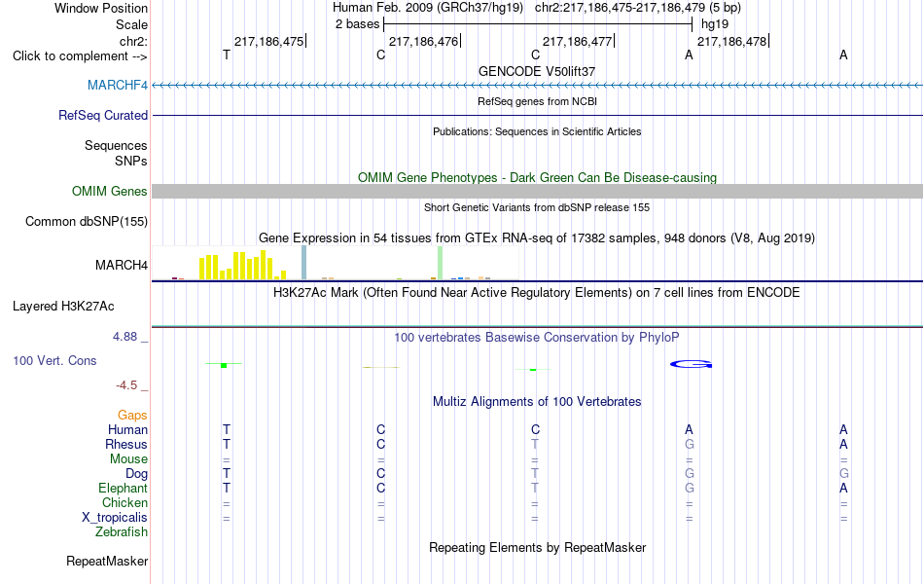924x584 pixels.
Task: Click the MARCHF4 intron arrows line
Action: click(538, 86)
